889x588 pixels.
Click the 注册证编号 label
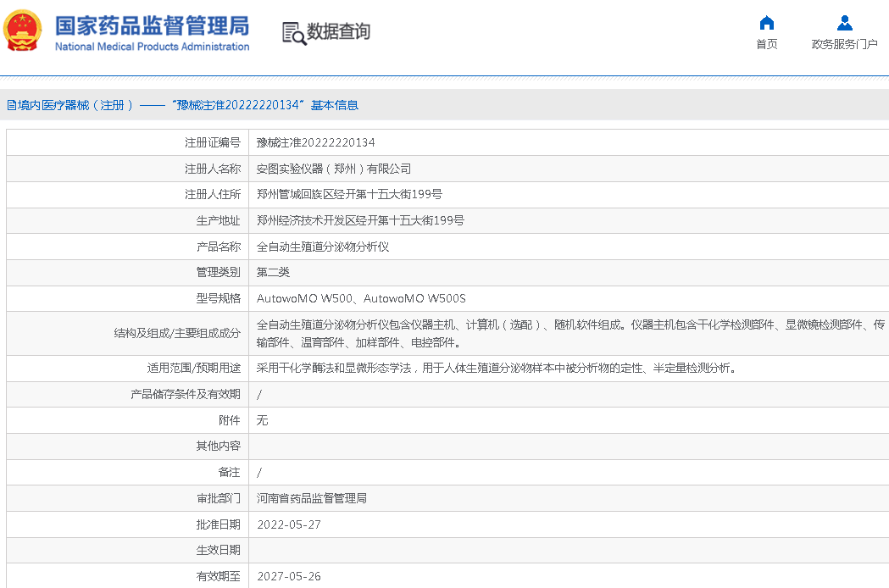[x=213, y=142]
